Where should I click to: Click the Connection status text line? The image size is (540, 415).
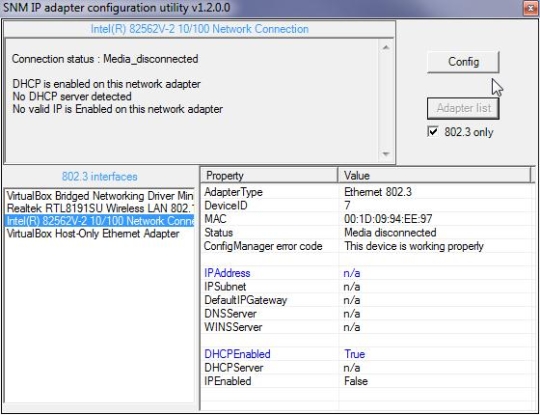(x=105, y=59)
